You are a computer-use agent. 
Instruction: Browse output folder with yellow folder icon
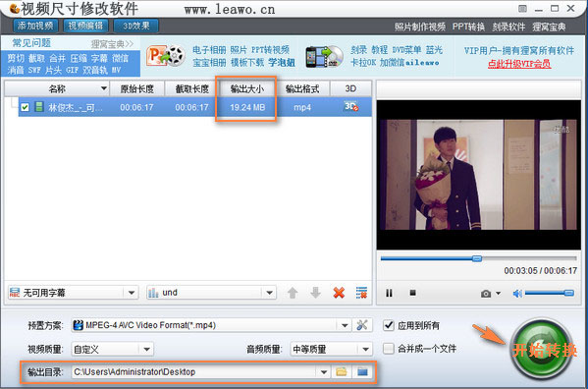pos(342,371)
